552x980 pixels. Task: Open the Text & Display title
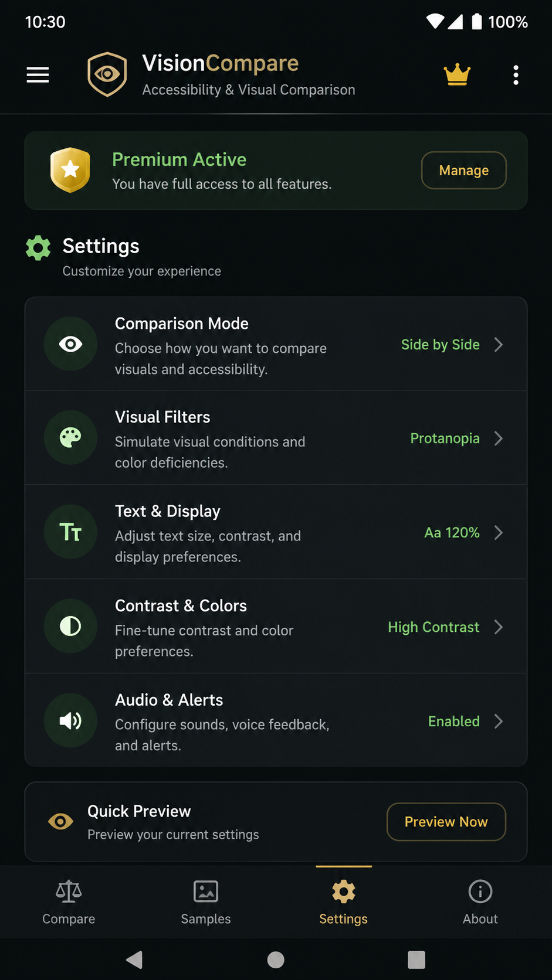click(168, 511)
